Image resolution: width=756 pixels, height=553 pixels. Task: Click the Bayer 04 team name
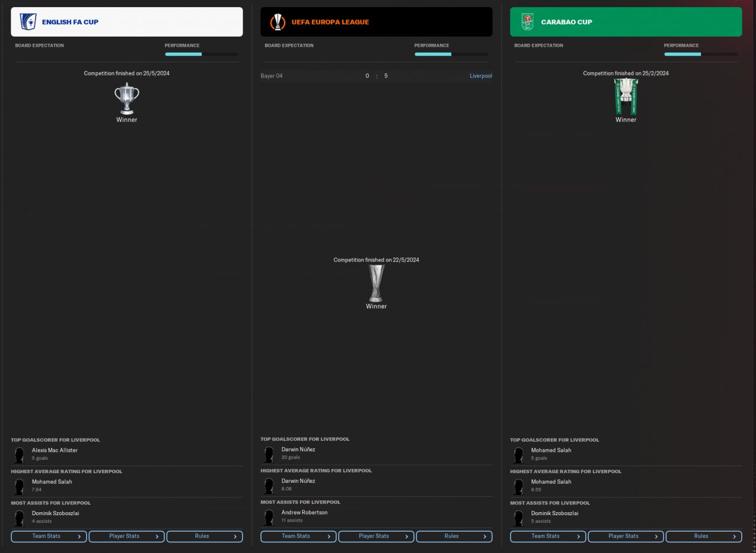(272, 76)
